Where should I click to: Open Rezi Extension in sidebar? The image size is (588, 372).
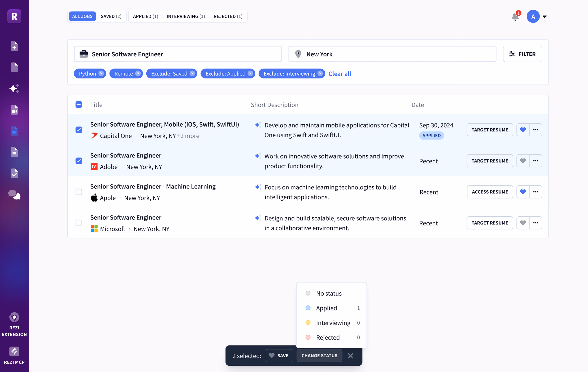14,324
